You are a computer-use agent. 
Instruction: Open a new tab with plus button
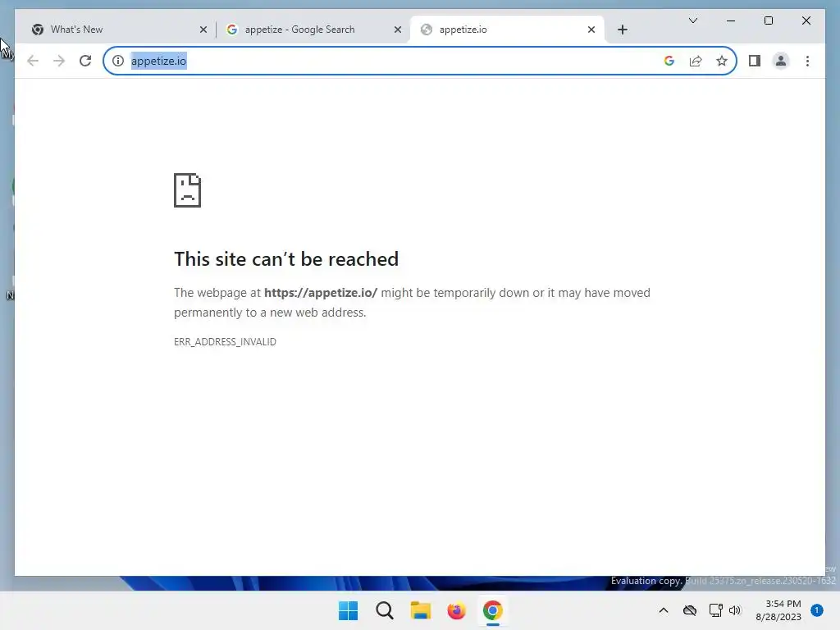point(623,30)
